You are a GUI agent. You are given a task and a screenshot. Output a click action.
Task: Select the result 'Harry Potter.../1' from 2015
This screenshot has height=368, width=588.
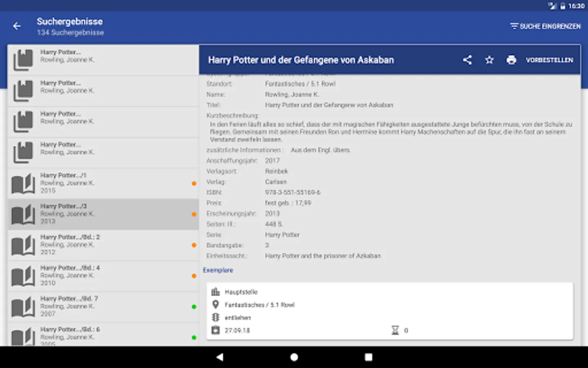point(103,184)
